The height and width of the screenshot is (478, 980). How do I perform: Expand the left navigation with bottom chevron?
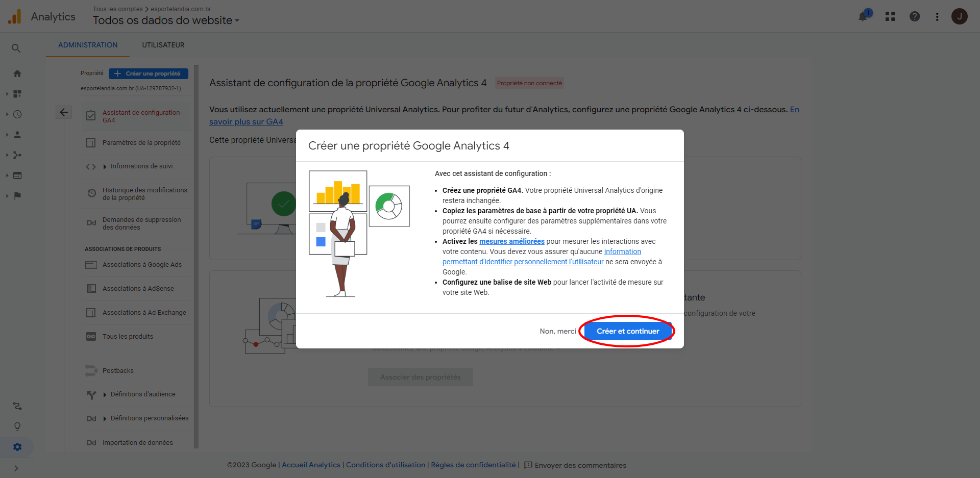[16, 468]
